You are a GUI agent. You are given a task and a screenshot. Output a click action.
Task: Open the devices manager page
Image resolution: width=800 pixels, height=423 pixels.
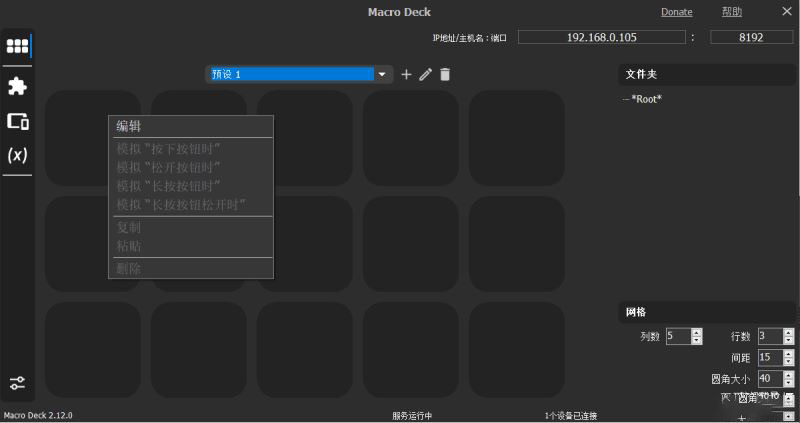[x=17, y=121]
